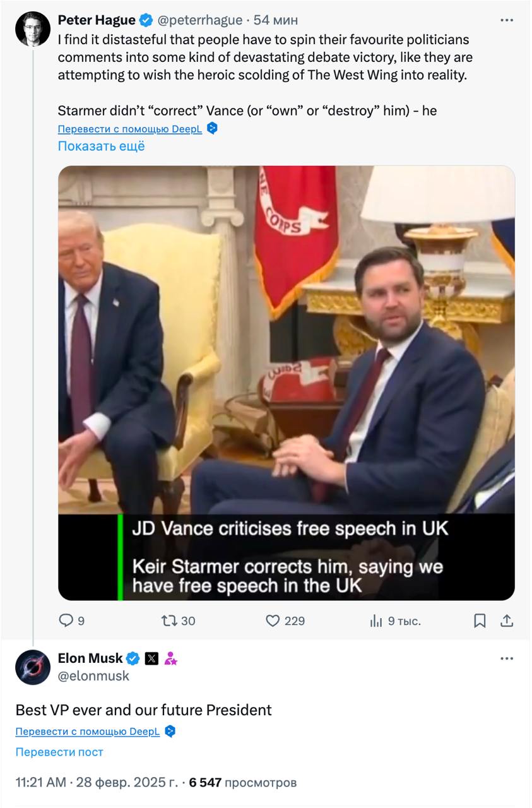Click the purple subscriber badge next to Elon Musk
532x808 pixels.
click(170, 658)
